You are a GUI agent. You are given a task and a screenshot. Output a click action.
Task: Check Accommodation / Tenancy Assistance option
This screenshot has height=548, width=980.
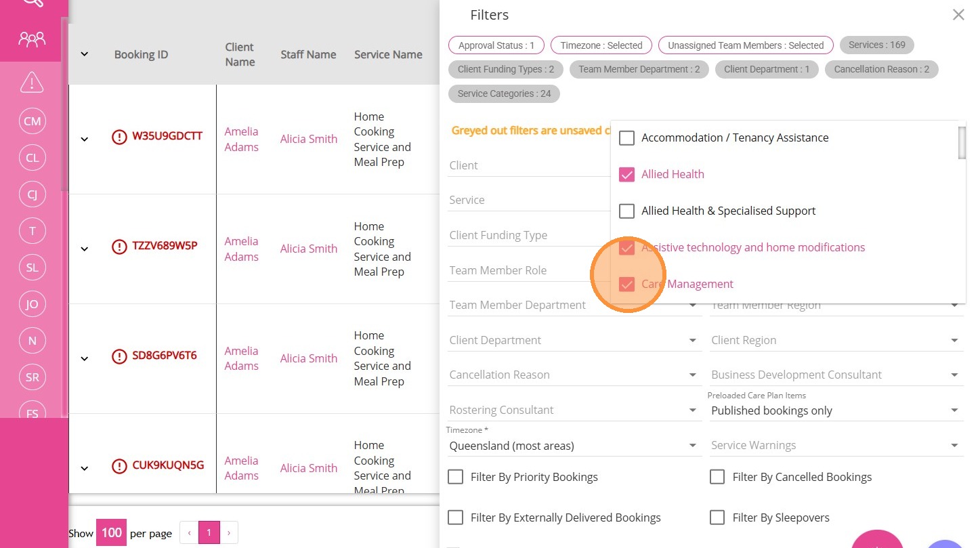point(627,138)
